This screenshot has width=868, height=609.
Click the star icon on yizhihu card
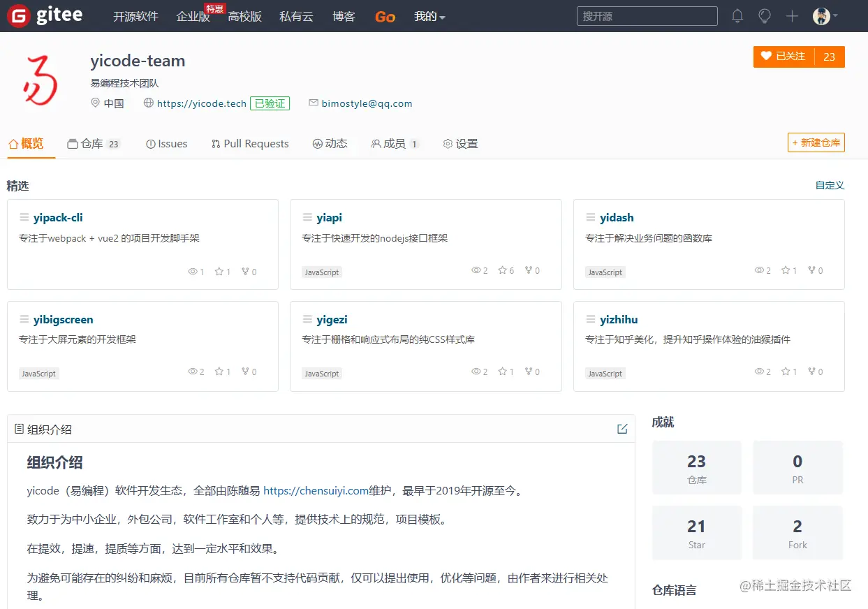[785, 372]
